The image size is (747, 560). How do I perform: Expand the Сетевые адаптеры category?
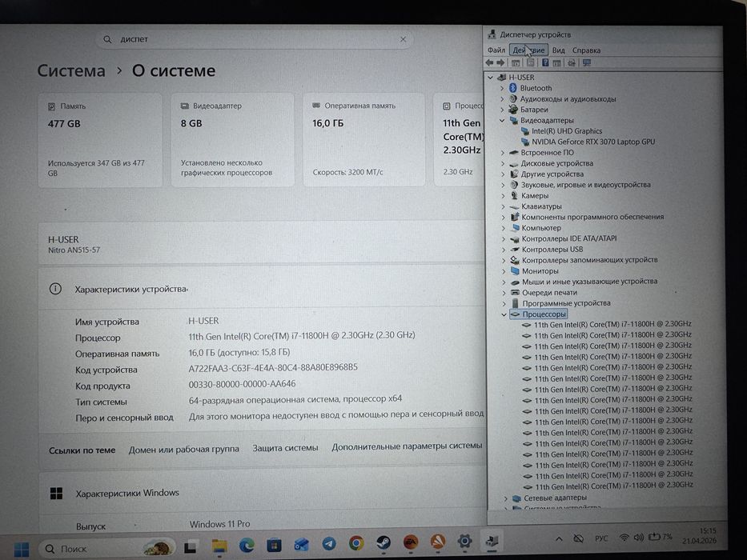[505, 498]
